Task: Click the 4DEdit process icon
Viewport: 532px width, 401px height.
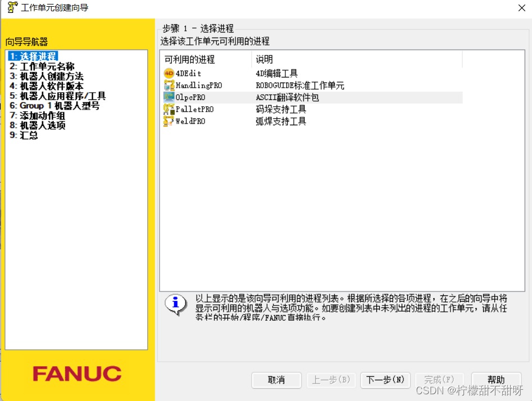Action: (x=169, y=73)
